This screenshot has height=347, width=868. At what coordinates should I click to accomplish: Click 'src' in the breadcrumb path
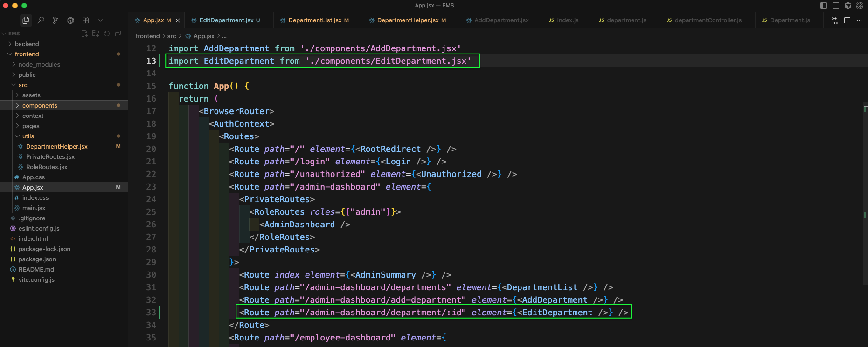(x=172, y=36)
